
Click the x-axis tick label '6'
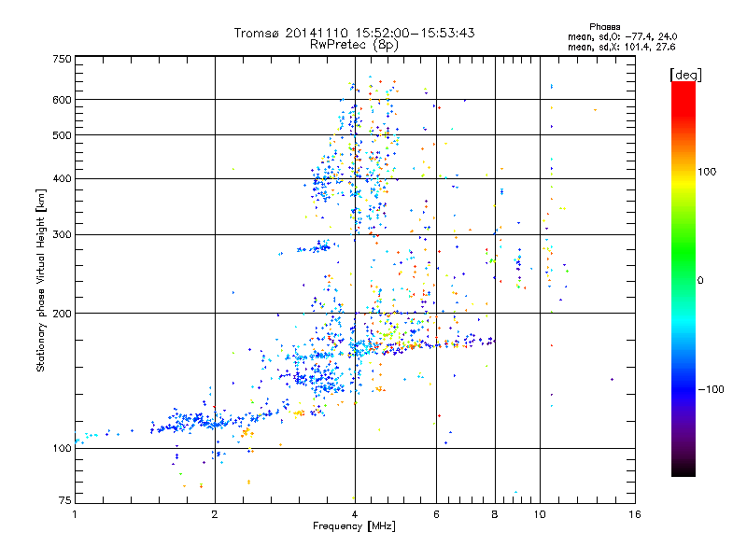[x=436, y=514]
